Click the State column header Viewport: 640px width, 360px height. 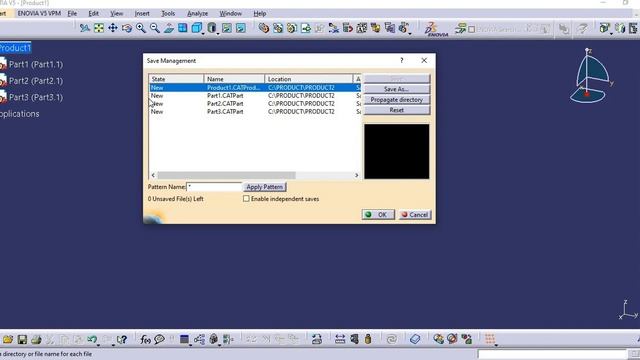click(176, 79)
